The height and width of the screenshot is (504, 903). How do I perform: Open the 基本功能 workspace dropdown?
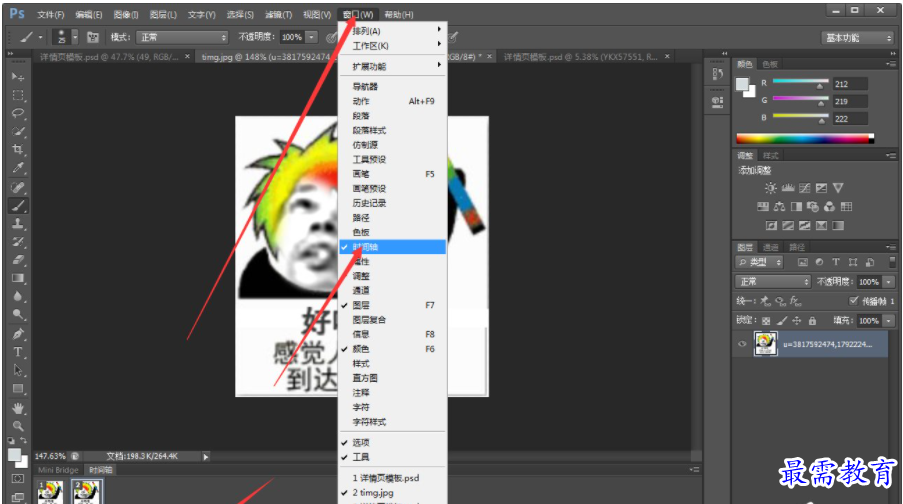point(857,38)
